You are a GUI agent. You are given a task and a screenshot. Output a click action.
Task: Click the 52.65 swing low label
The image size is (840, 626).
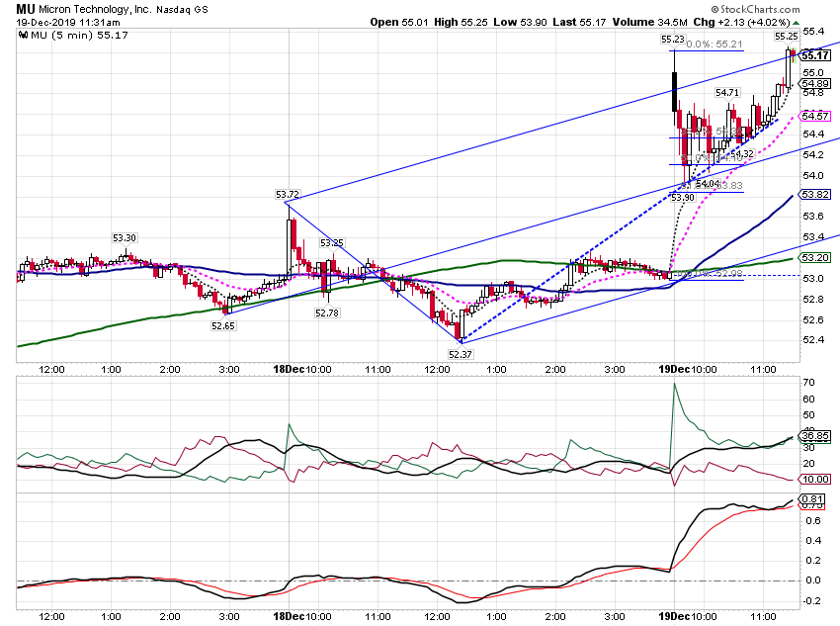click(x=223, y=326)
